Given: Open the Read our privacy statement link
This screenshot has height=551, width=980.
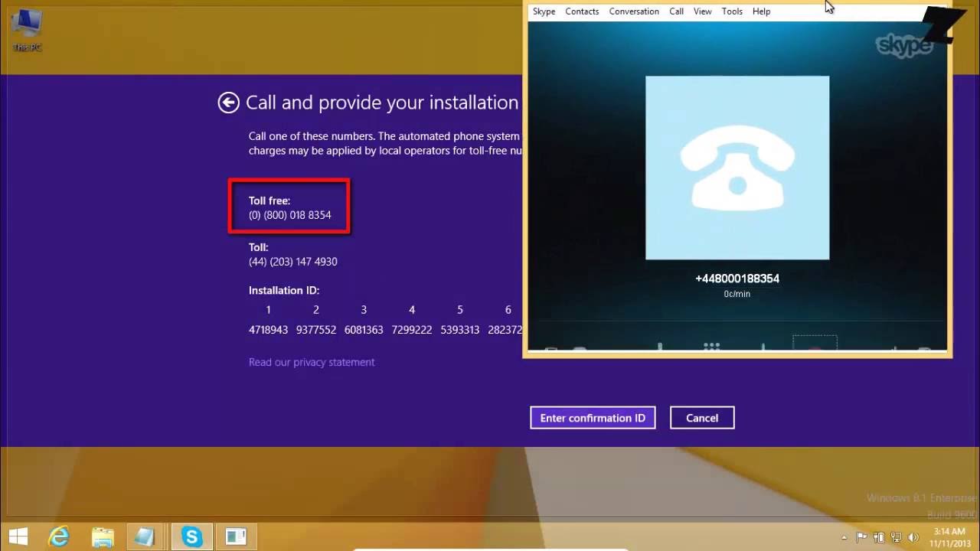Looking at the screenshot, I should 312,362.
